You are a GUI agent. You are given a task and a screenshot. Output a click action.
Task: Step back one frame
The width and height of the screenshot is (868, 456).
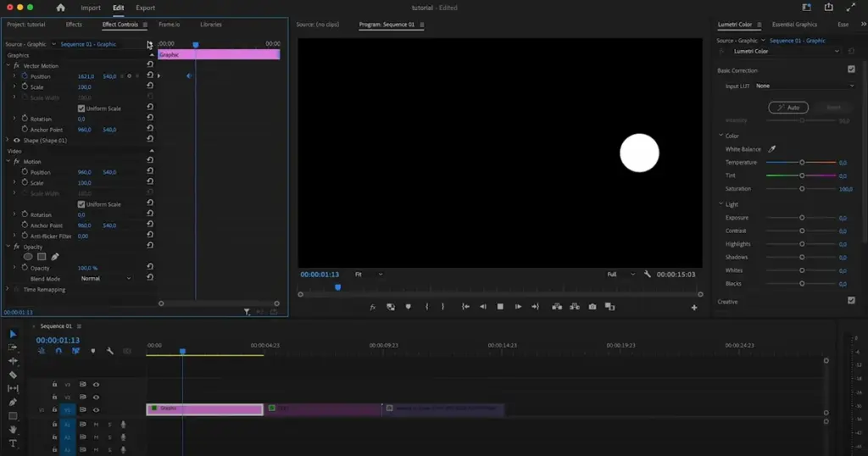tap(482, 307)
